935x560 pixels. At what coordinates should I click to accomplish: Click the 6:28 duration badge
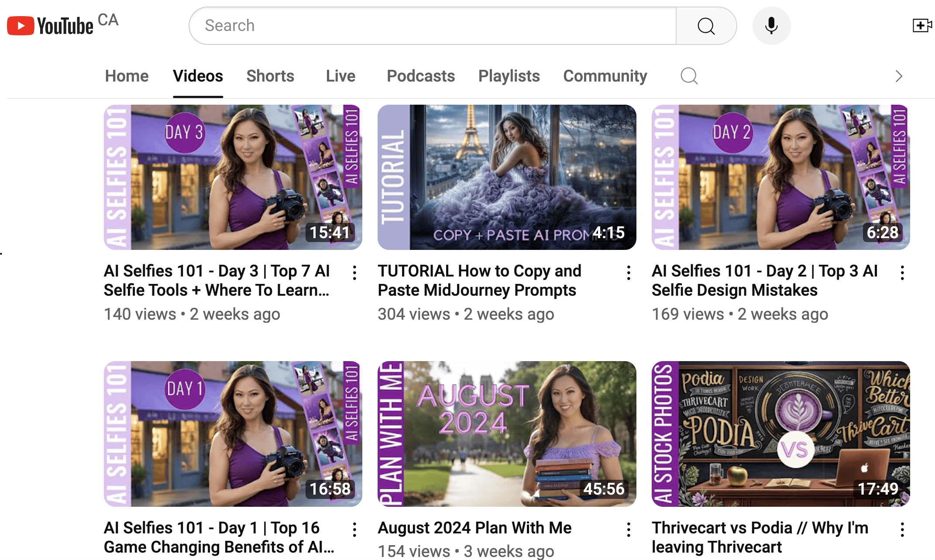coord(883,232)
